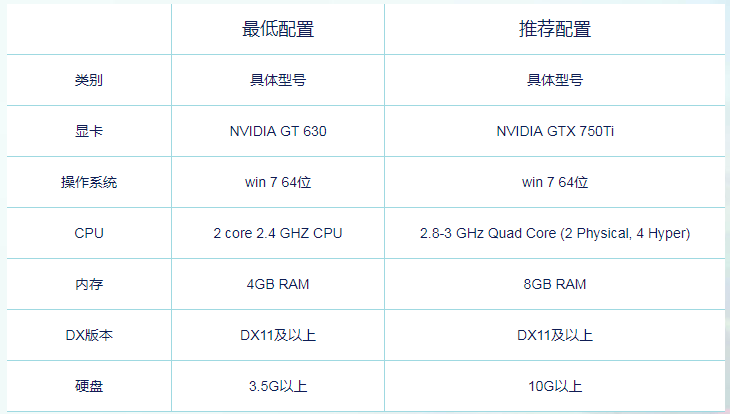Click DX11及以上 in the 最低配置 column
The width and height of the screenshot is (730, 414).
tap(278, 335)
